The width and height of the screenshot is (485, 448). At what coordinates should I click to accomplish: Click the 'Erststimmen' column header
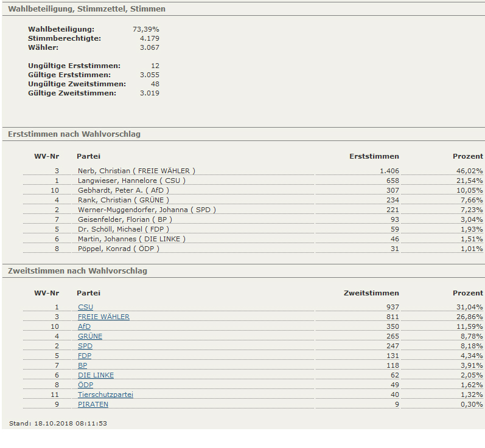point(374,156)
